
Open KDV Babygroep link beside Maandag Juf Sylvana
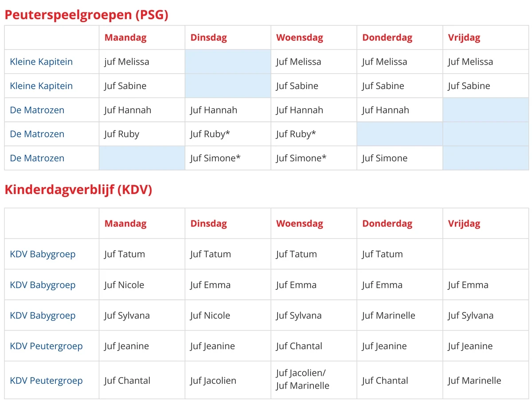(43, 315)
